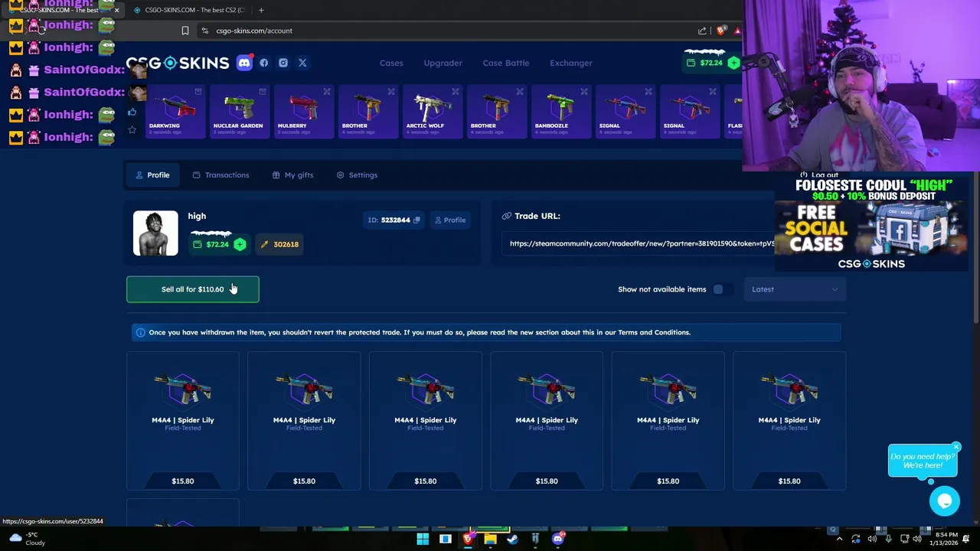
Task: Open the X (Twitter) icon in header
Action: (302, 63)
